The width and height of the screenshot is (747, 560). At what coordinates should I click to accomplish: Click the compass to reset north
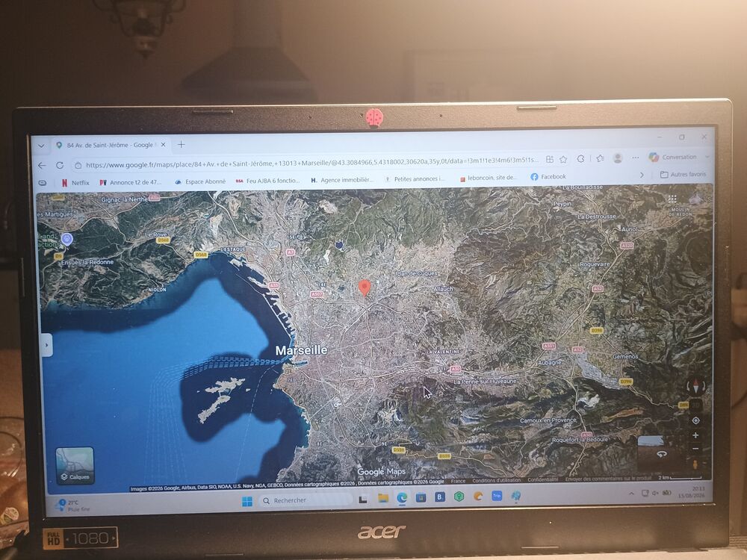click(x=695, y=387)
